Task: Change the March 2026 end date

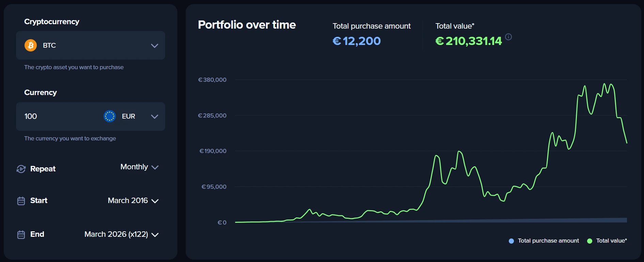Action: coord(121,234)
